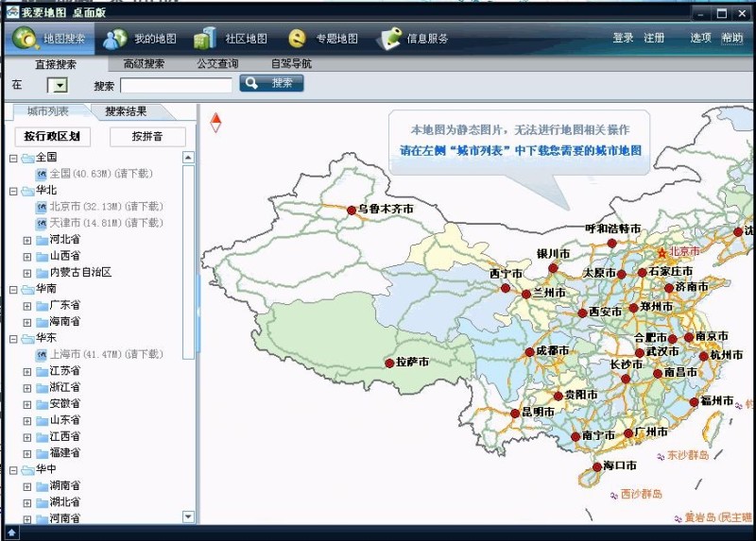Image resolution: width=756 pixels, height=541 pixels.
Task: Collapse the 华东 tree node
Action: pos(13,339)
